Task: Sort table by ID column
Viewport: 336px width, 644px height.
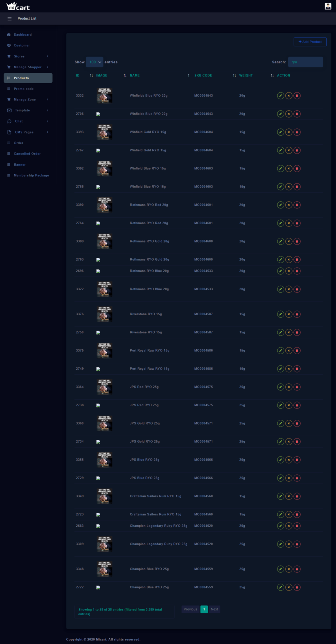Action: click(84, 75)
